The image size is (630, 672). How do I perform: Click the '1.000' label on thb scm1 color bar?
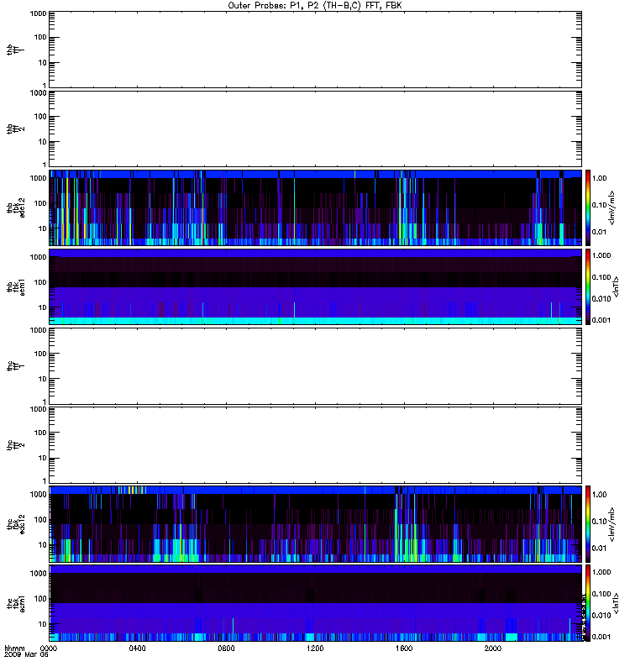[601, 255]
